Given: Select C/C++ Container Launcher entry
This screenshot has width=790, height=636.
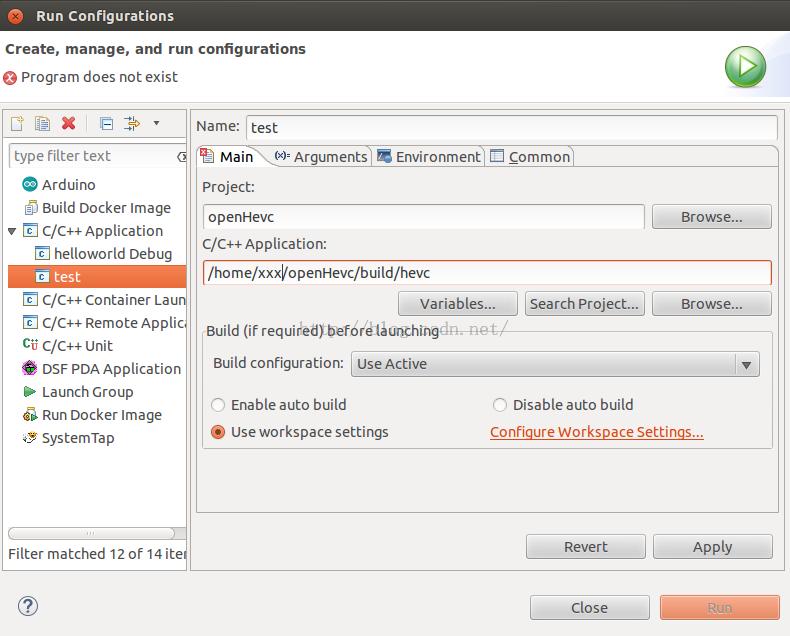Looking at the screenshot, I should (x=114, y=300).
